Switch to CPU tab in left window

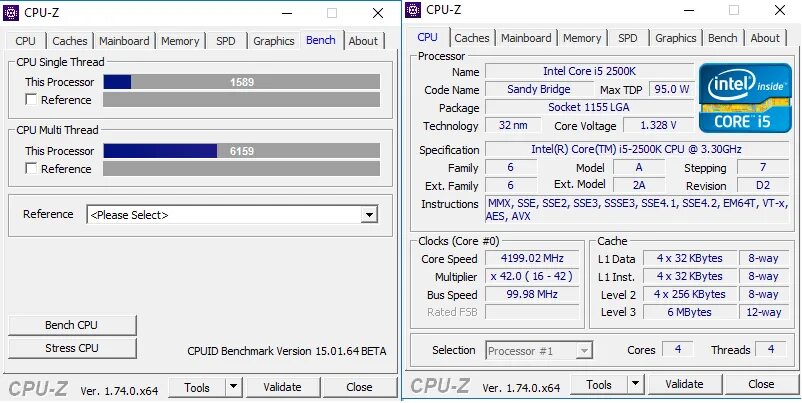tap(26, 41)
